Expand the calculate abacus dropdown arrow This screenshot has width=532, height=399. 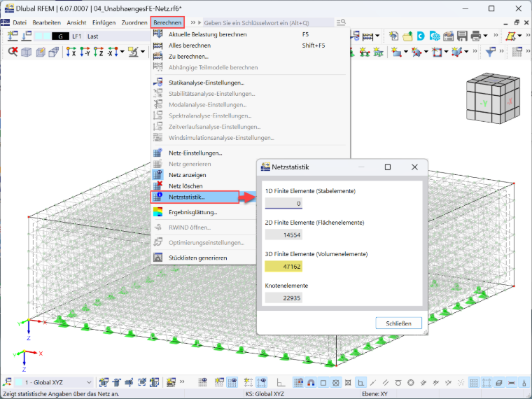377,36
